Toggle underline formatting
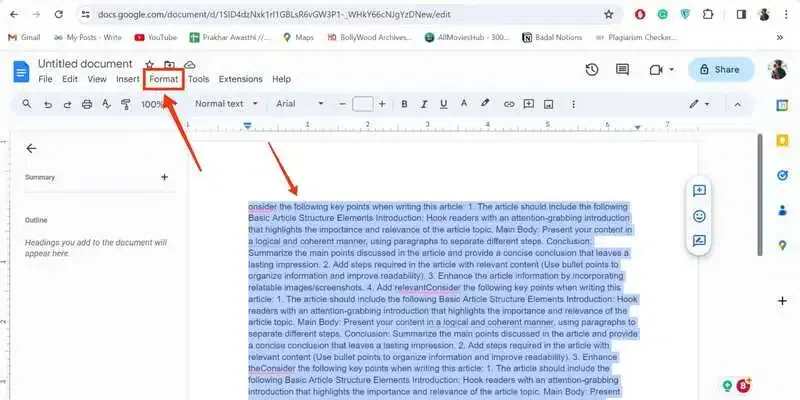Image resolution: width=800 pixels, height=400 pixels. pos(443,104)
